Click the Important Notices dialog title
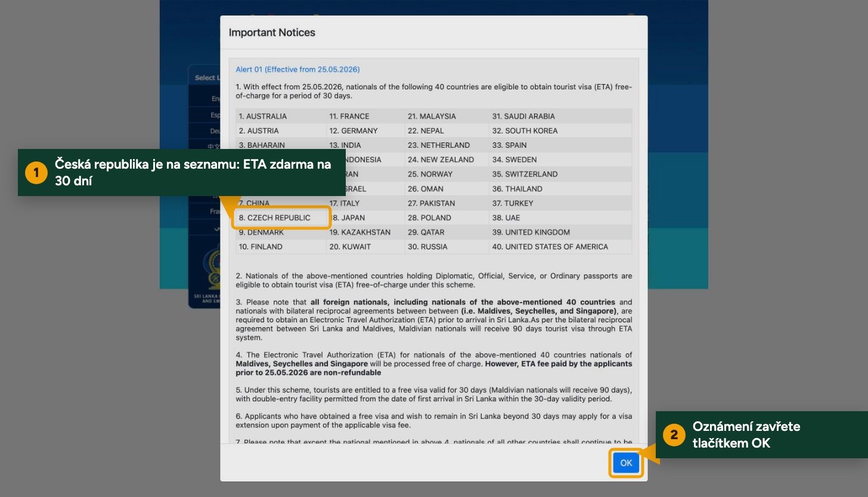The height and width of the screenshot is (497, 868). pyautogui.click(x=272, y=33)
